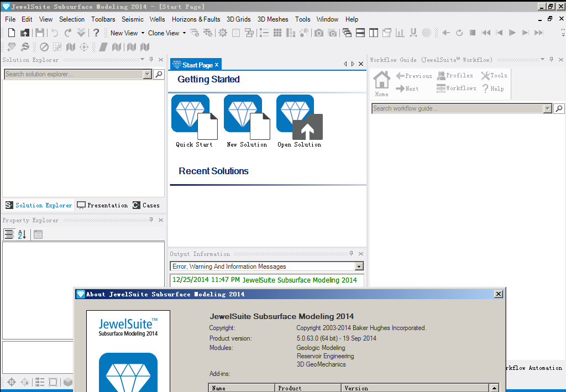Click inside the Search solution explorer field
566x392 pixels.
pos(74,74)
